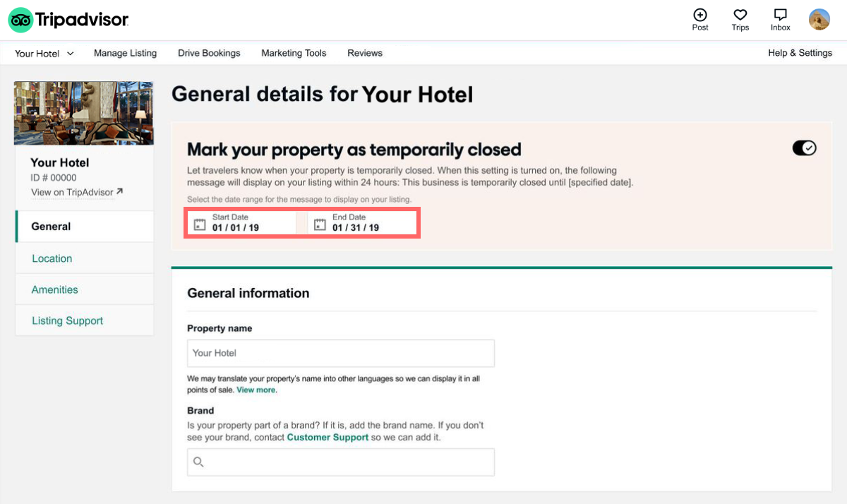
Task: Contact Customer Support via the link
Action: (x=327, y=437)
